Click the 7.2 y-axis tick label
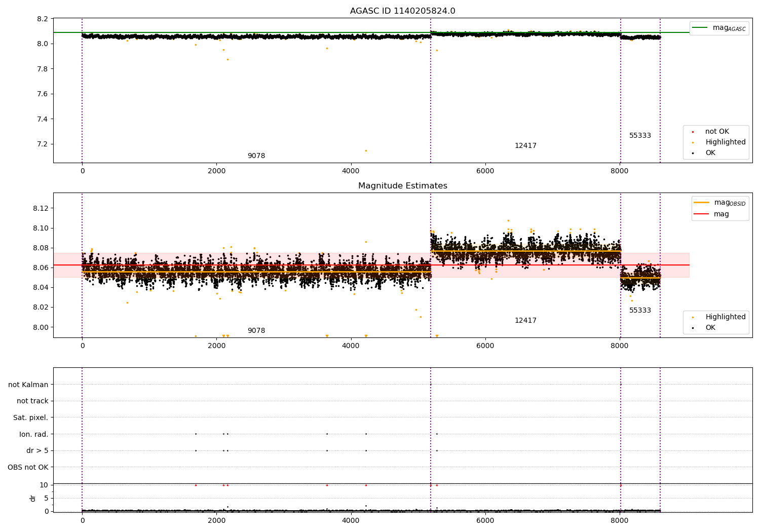Screen dimensions: 760x532 (x=43, y=144)
